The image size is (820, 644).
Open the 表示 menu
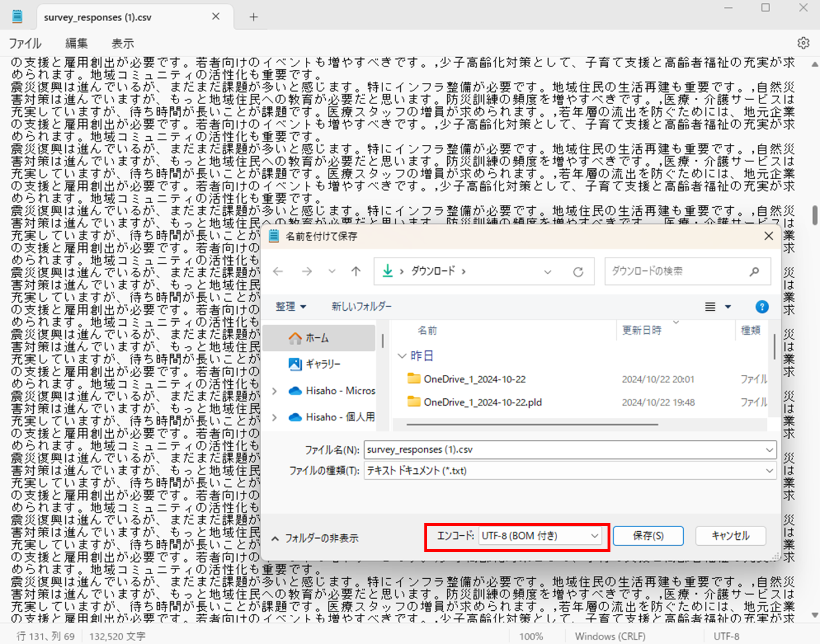click(123, 44)
